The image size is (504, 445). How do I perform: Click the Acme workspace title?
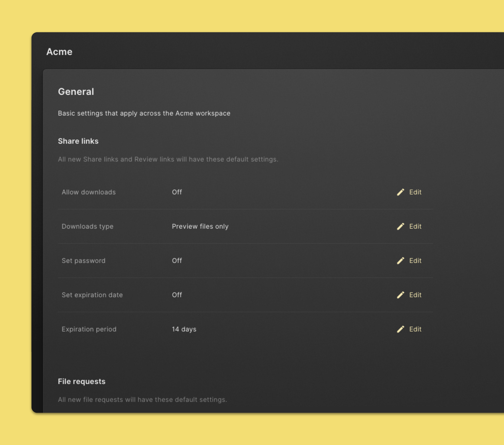[x=59, y=52]
